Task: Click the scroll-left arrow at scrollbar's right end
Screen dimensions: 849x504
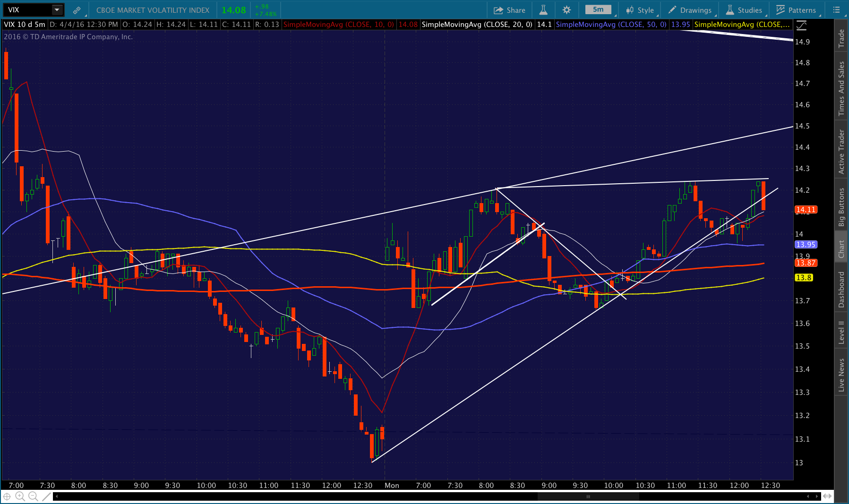Action: [x=808, y=496]
